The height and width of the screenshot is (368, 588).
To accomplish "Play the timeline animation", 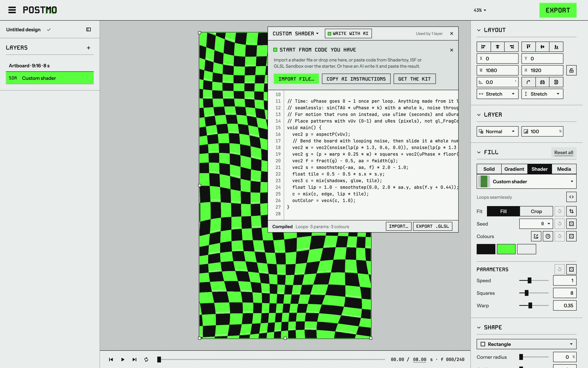I will click(x=123, y=360).
